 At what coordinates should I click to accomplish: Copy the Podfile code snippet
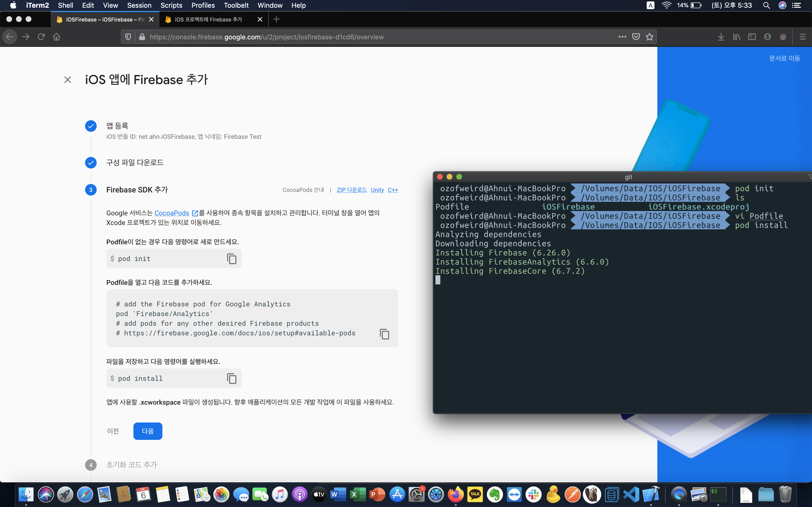point(384,334)
